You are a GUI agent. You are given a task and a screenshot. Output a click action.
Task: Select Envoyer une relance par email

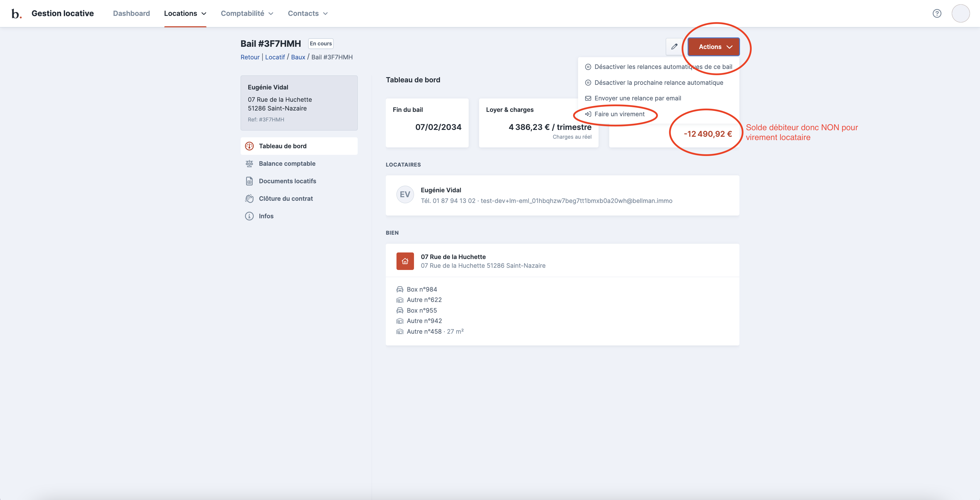pos(637,98)
